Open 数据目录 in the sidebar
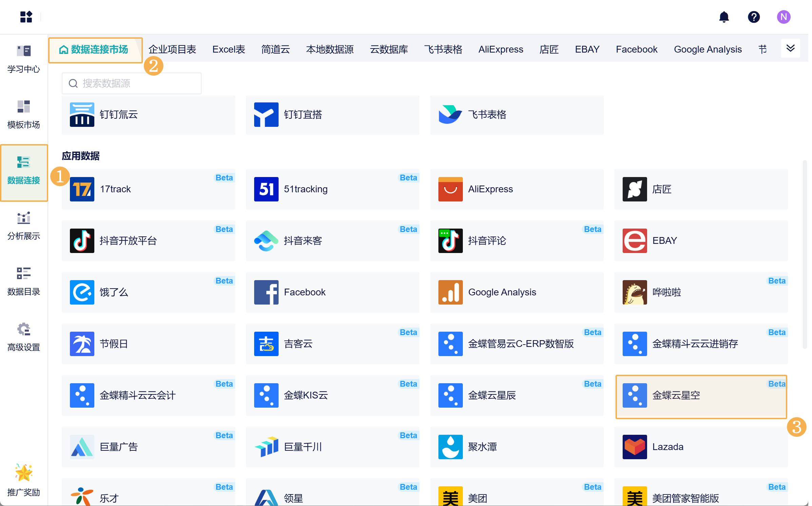Image resolution: width=812 pixels, height=506 pixels. (23, 281)
